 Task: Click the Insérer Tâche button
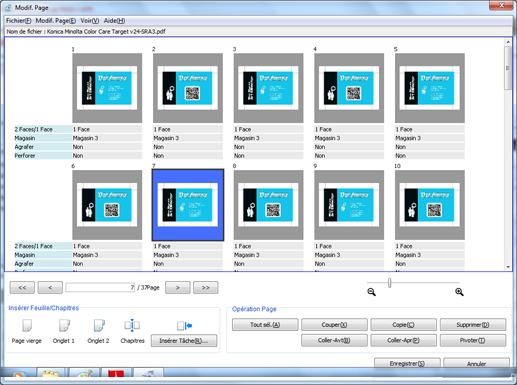tap(184, 341)
